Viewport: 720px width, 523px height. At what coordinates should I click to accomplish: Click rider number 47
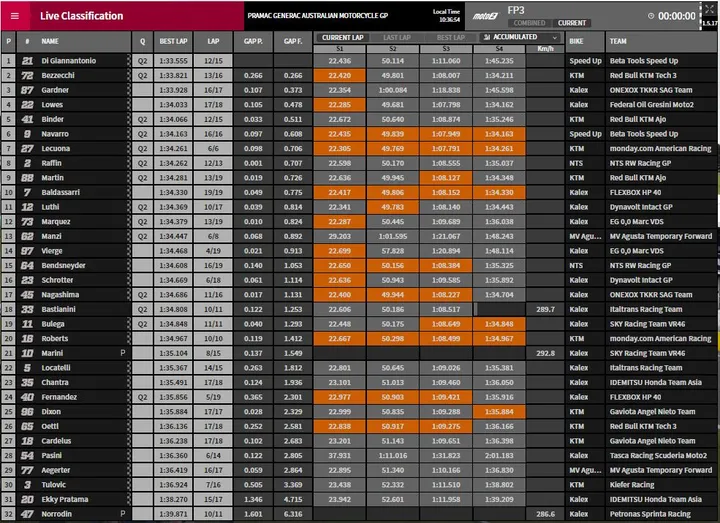click(x=27, y=514)
